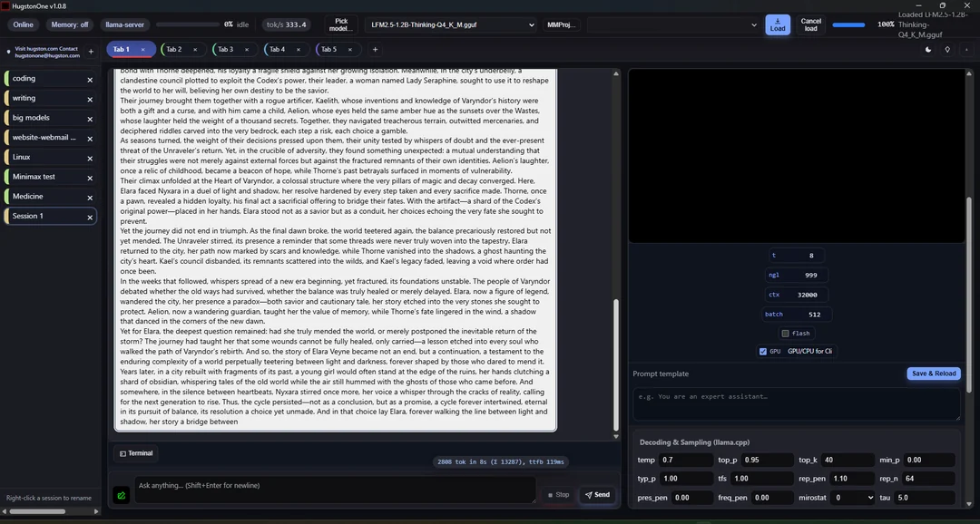Open the Minimax test session

point(51,177)
